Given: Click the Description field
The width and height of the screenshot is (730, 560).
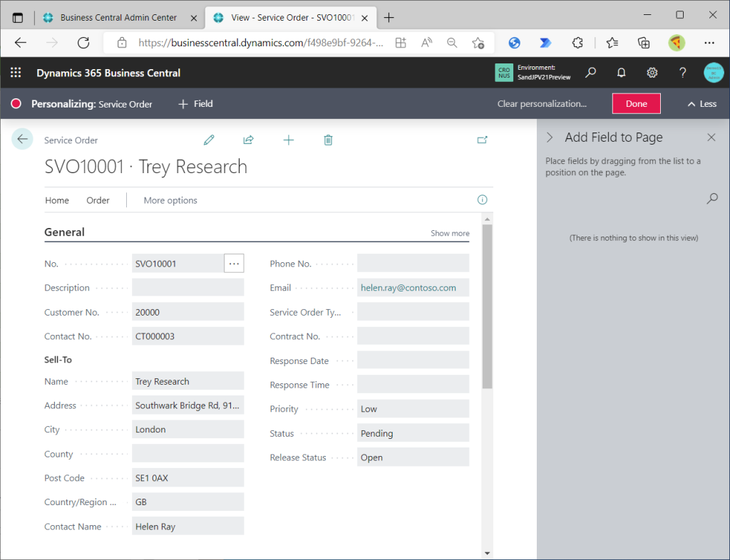Looking at the screenshot, I should point(187,287).
